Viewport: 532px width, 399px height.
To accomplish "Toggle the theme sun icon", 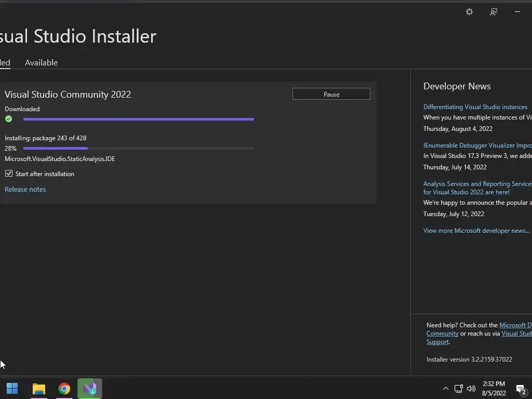I will point(469,12).
